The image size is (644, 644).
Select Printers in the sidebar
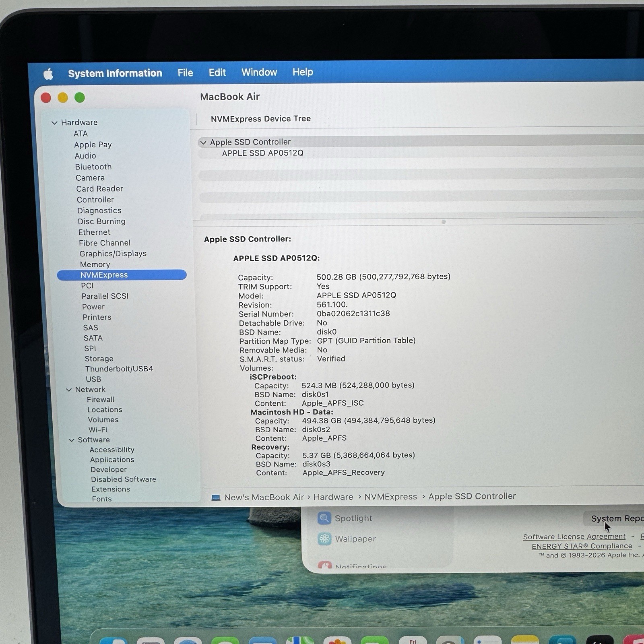[97, 317]
